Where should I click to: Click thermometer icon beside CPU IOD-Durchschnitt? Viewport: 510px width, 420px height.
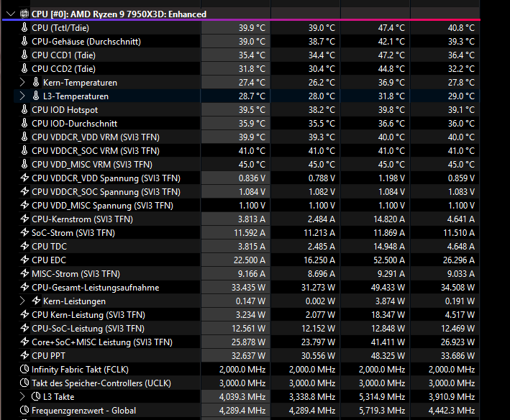(24, 123)
